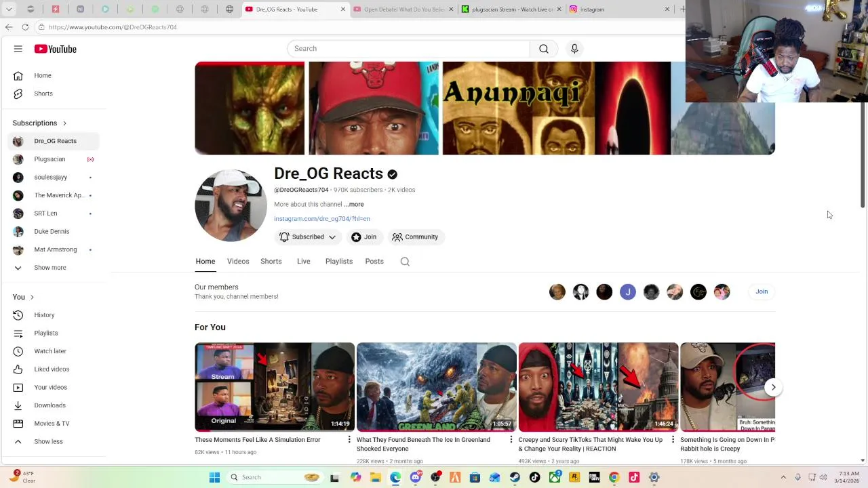
Task: Open Creepy and Scary TikToks thumbnail
Action: (x=599, y=387)
